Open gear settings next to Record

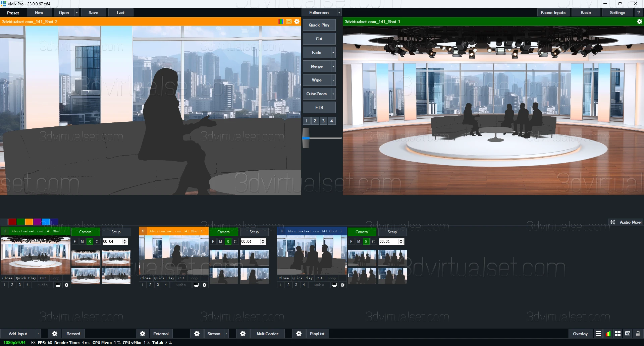click(x=55, y=334)
